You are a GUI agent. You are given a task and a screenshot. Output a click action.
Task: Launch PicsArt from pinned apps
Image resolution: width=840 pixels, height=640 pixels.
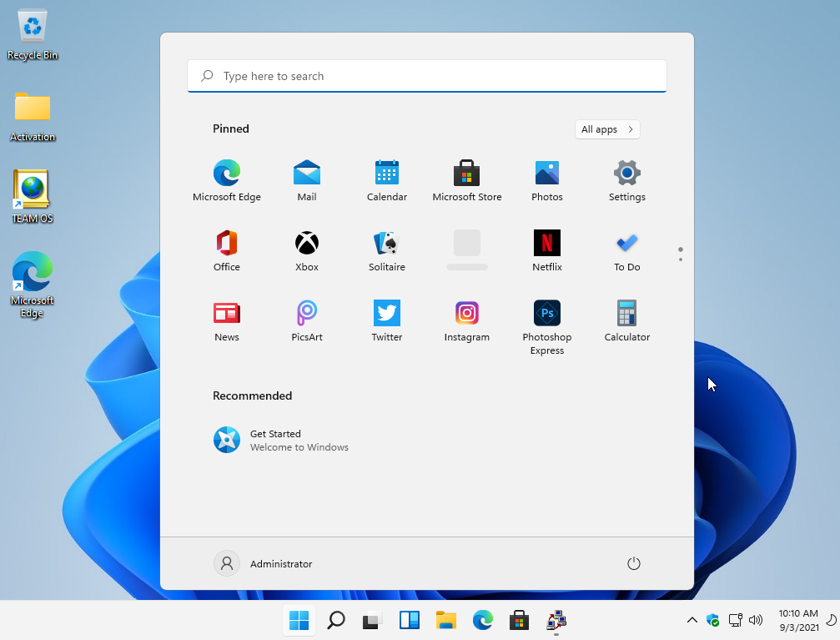tap(307, 321)
